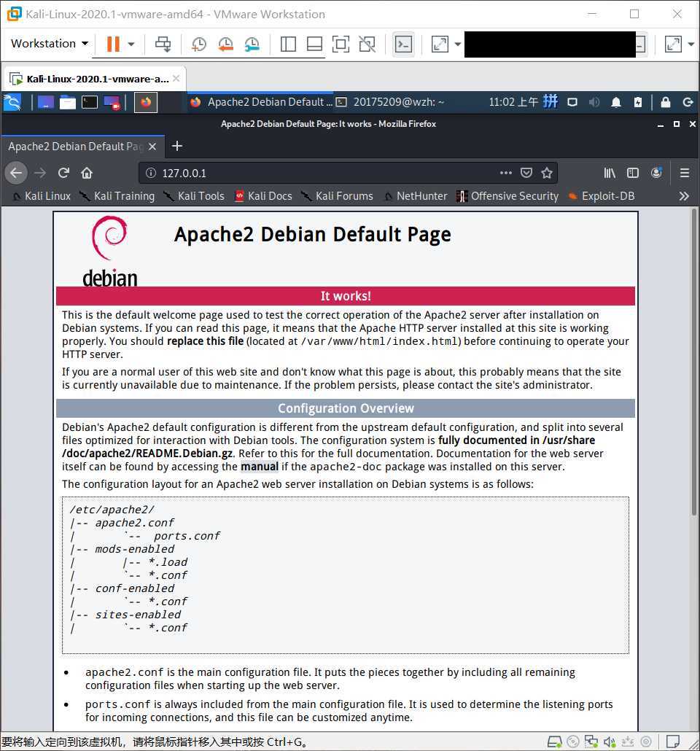The height and width of the screenshot is (751, 700).
Task: Lock the Kali screen
Action: click(x=666, y=102)
